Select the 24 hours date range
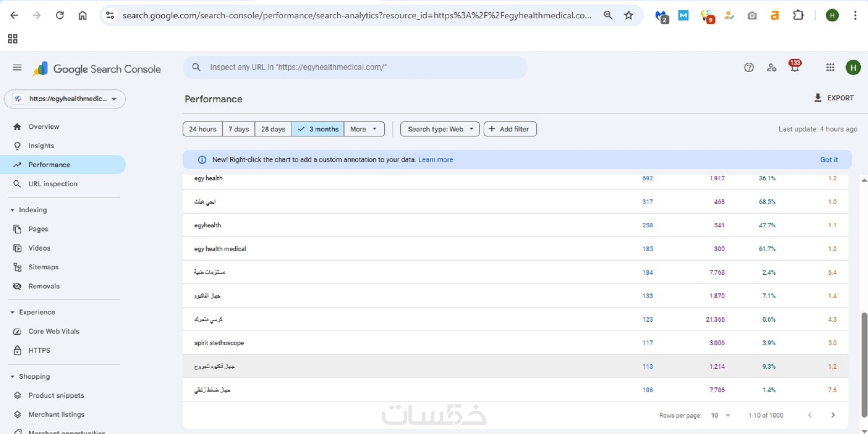Screen dimensions: 868x434 click(202, 129)
